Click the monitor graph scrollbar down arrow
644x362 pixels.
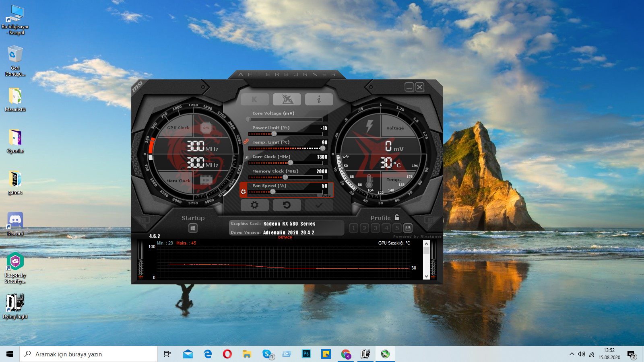point(426,276)
